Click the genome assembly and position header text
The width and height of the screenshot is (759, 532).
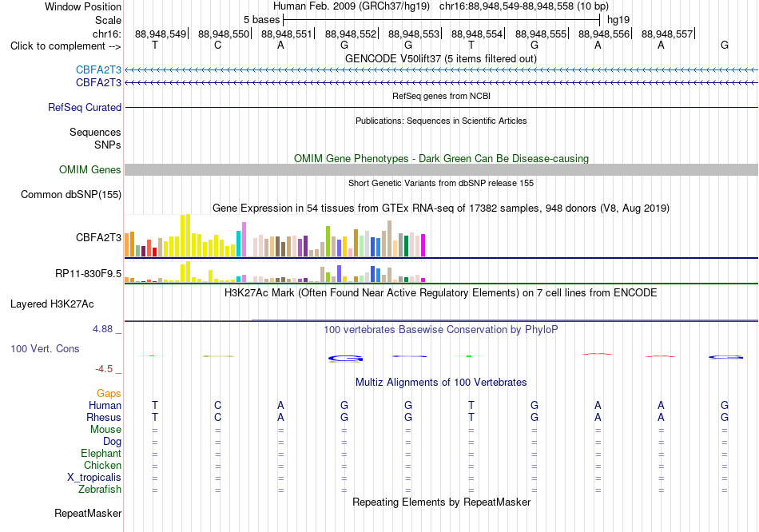441,6
